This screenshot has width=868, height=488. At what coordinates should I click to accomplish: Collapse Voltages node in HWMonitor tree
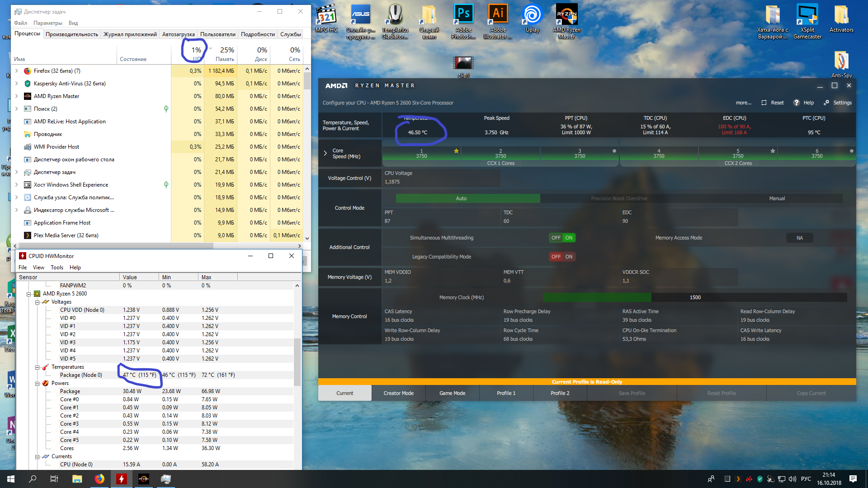(x=38, y=302)
